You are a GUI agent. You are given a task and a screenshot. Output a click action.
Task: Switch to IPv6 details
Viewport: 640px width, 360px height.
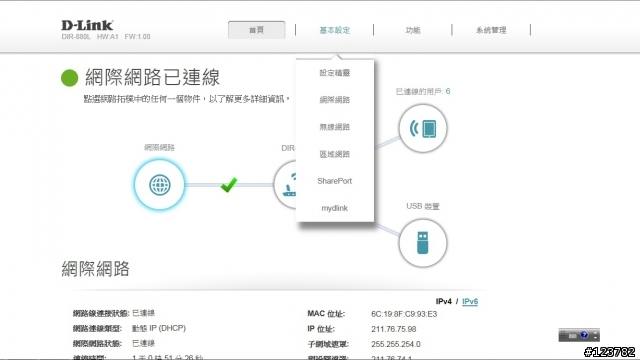click(470, 301)
